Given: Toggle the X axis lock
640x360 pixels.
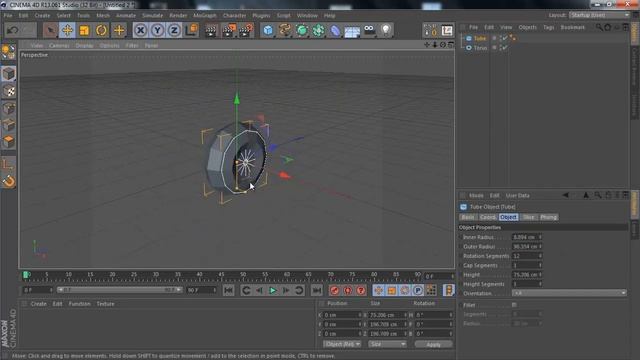Looking at the screenshot, I should 140,30.
